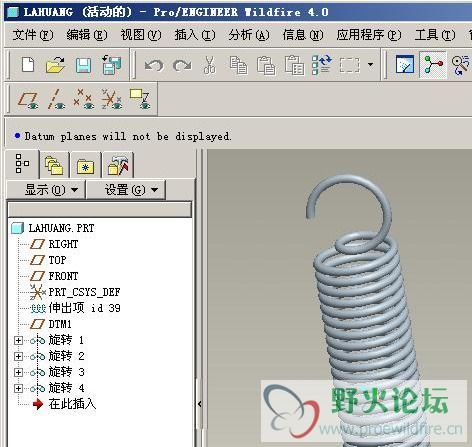Toggle coordinate systems display
The width and height of the screenshot is (472, 447).
(x=112, y=99)
